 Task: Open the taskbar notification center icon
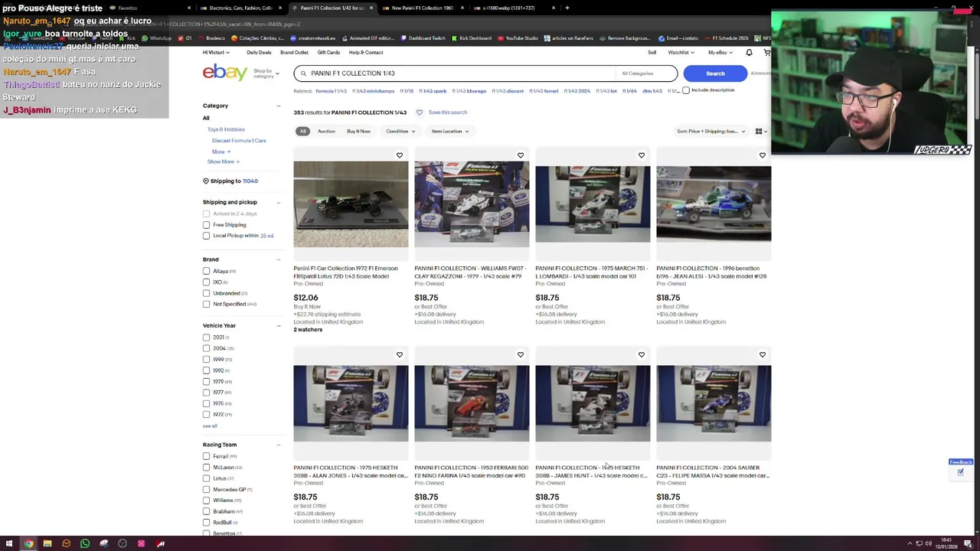tap(969, 543)
